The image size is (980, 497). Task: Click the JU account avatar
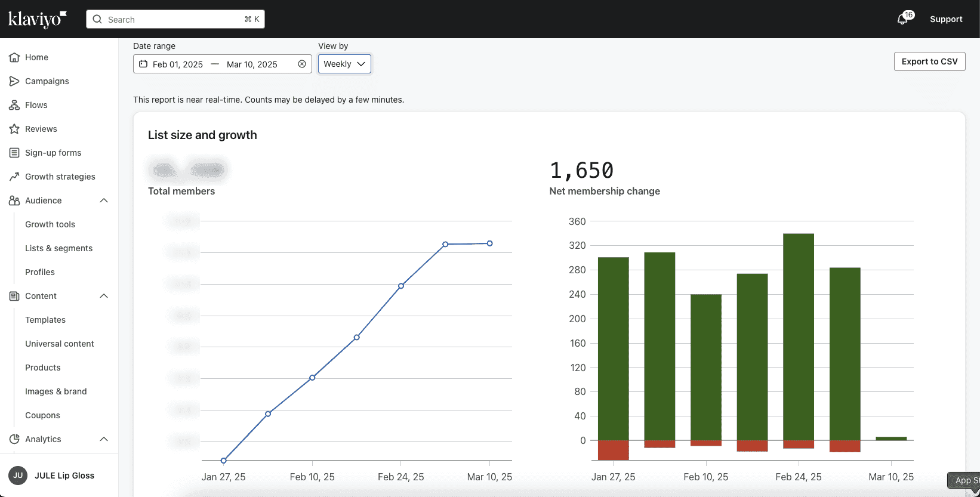click(18, 476)
